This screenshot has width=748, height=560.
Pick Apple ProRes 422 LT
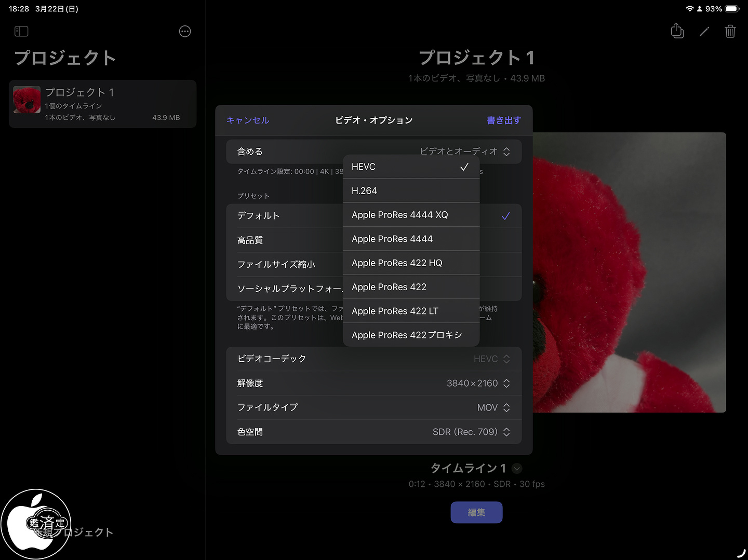coord(410,311)
